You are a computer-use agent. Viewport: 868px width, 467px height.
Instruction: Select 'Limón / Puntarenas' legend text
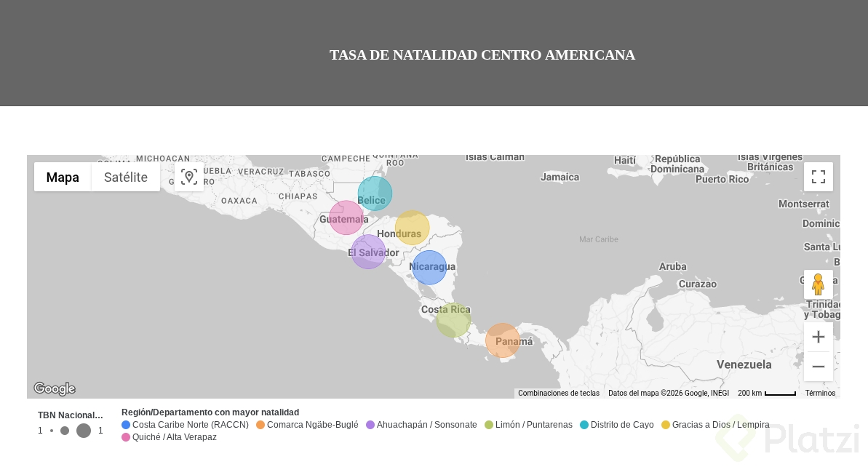(x=533, y=425)
